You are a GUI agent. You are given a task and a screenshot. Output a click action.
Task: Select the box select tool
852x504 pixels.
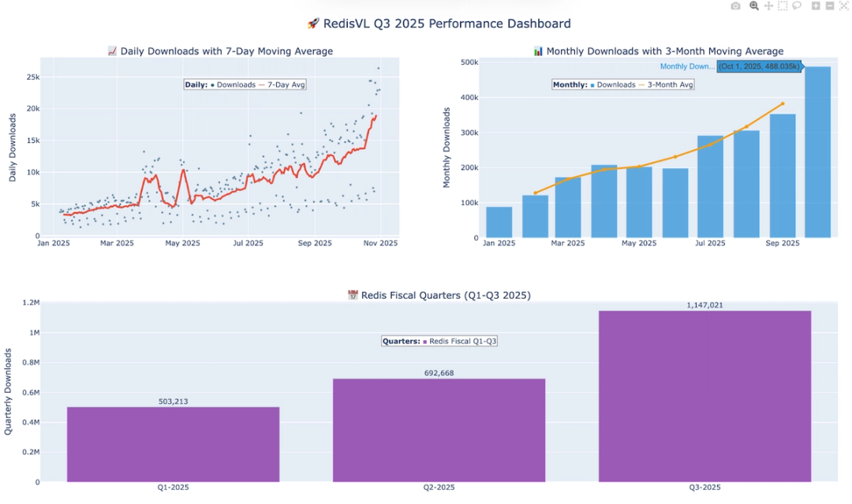tap(783, 6)
